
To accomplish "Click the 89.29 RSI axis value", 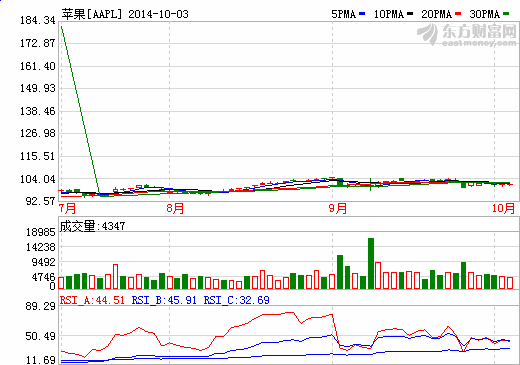I will [x=40, y=306].
